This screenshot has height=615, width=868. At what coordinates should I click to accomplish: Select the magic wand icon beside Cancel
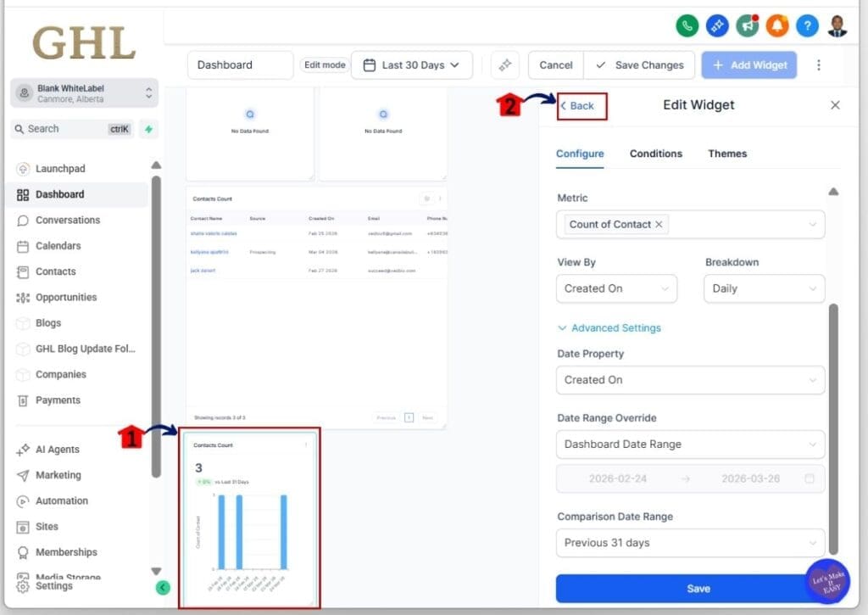click(x=505, y=64)
